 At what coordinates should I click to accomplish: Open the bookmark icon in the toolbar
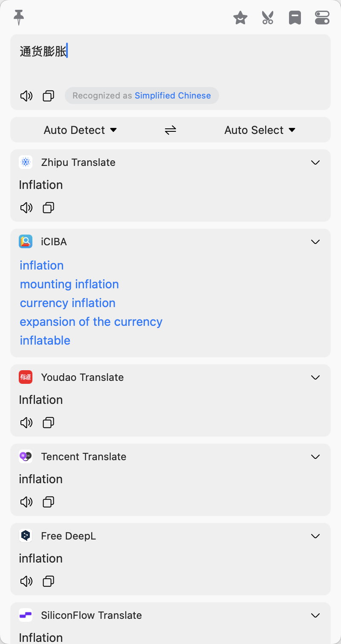click(295, 18)
